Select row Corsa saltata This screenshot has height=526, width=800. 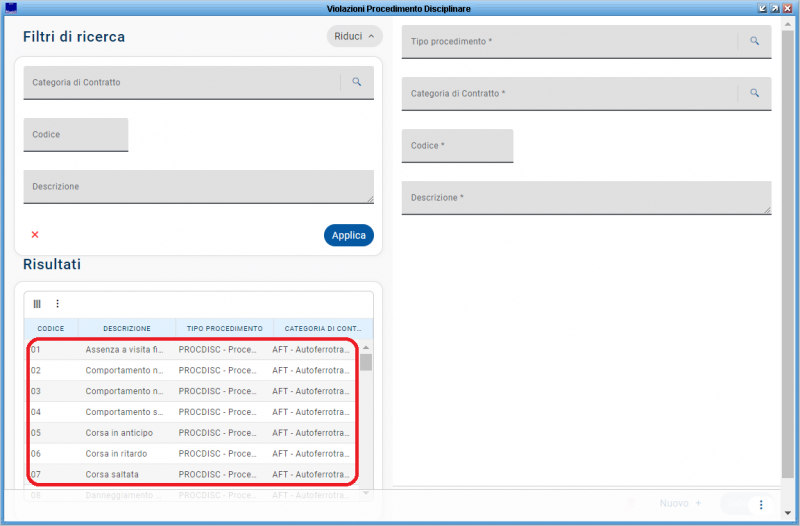point(192,474)
